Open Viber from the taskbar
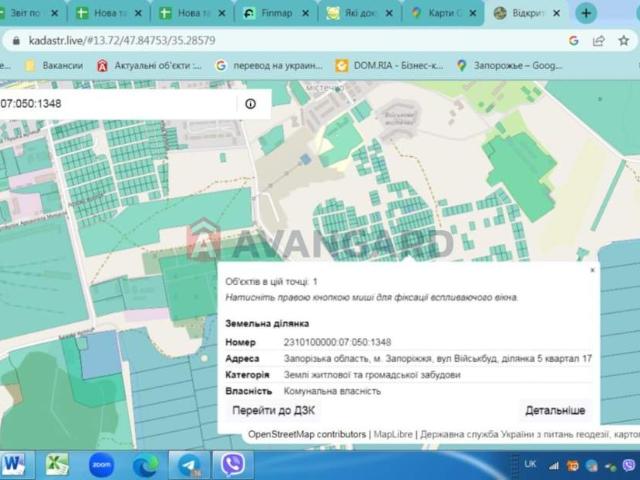Viewport: 640px width, 480px height. 233,465
